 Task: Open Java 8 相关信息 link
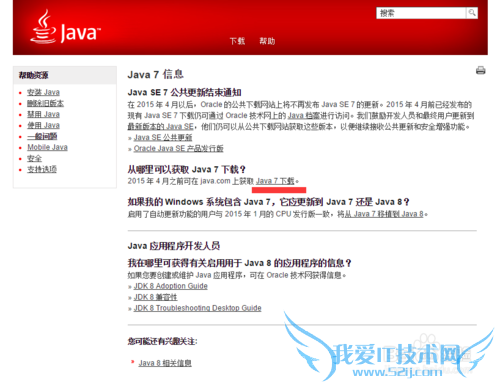pyautogui.click(x=165, y=363)
